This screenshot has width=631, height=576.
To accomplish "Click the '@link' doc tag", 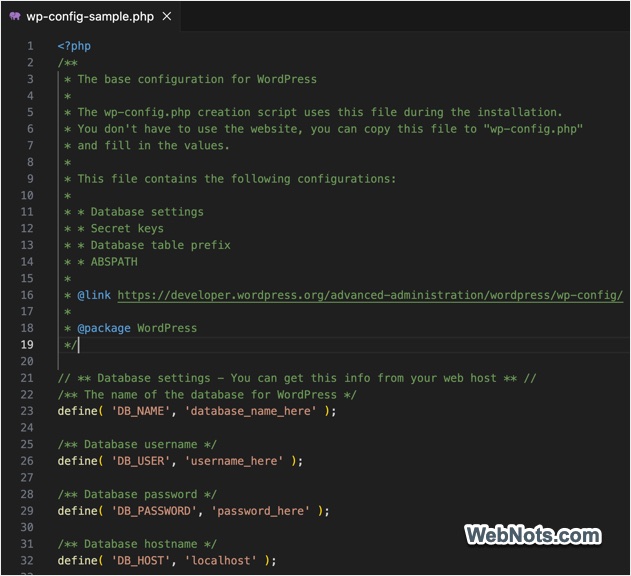I will [x=94, y=295].
